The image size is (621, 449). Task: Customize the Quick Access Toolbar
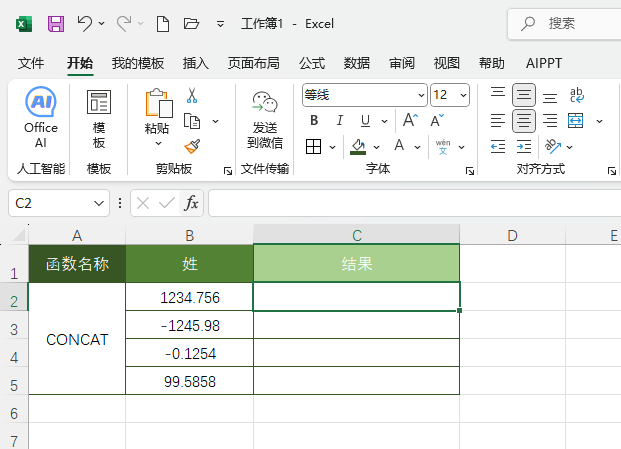(x=220, y=25)
